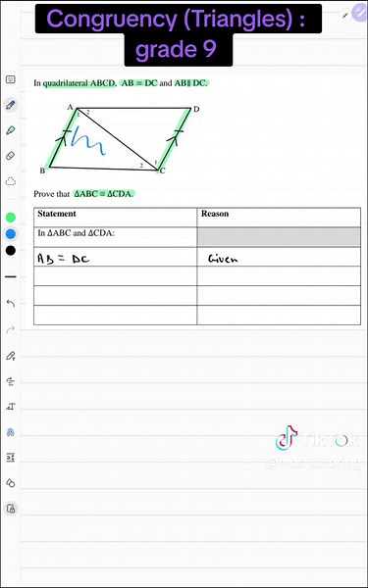
Task: Click vertex label C on the diagram
Action: click(x=162, y=171)
